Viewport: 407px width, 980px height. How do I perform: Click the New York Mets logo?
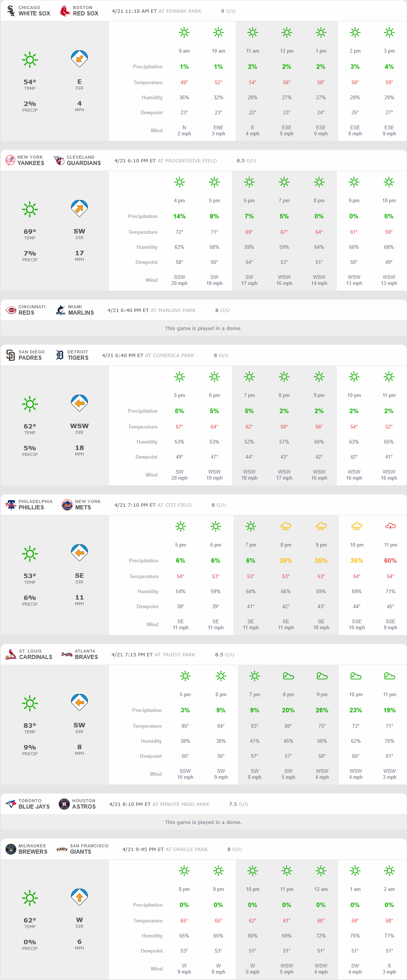pos(67,504)
